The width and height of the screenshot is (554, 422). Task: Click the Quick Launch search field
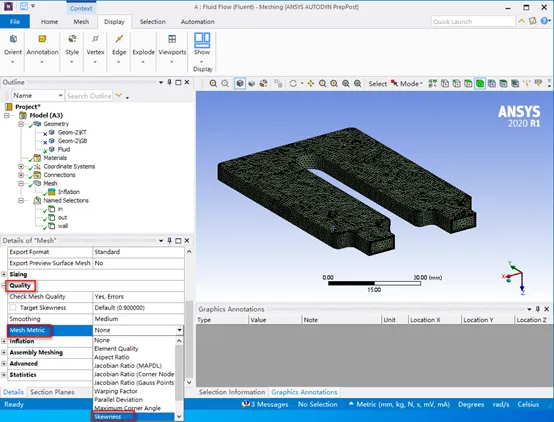(x=473, y=22)
